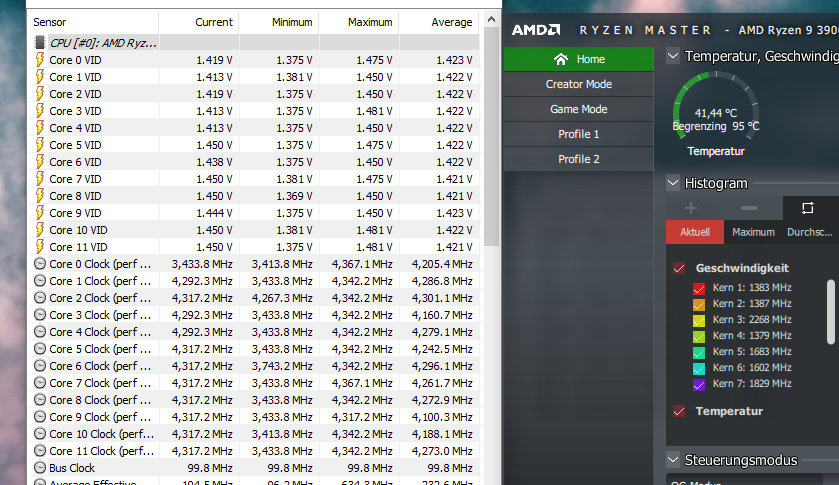Image resolution: width=839 pixels, height=485 pixels.
Task: Click the Kern 7: 1829 MHz label
Action: click(x=752, y=384)
